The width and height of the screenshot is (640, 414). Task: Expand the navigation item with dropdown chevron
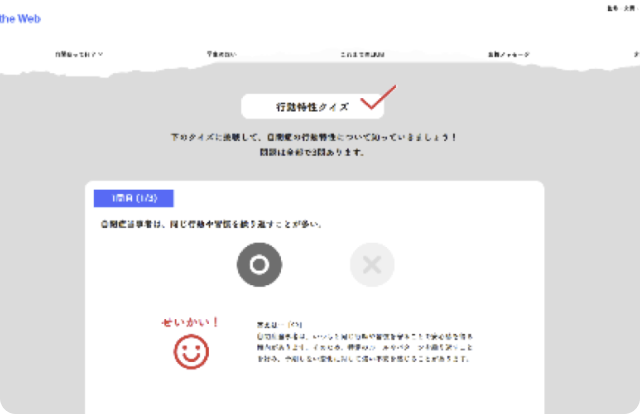click(x=79, y=54)
